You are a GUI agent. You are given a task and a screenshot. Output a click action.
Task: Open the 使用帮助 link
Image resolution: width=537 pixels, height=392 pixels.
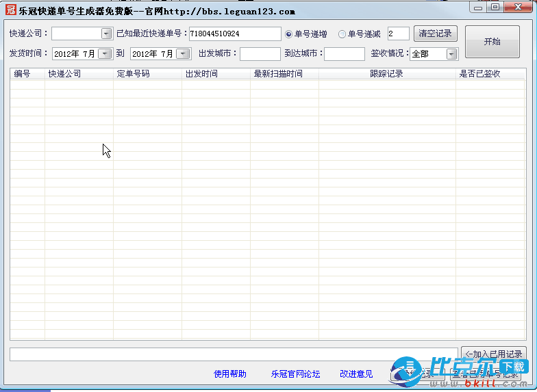[x=230, y=374]
